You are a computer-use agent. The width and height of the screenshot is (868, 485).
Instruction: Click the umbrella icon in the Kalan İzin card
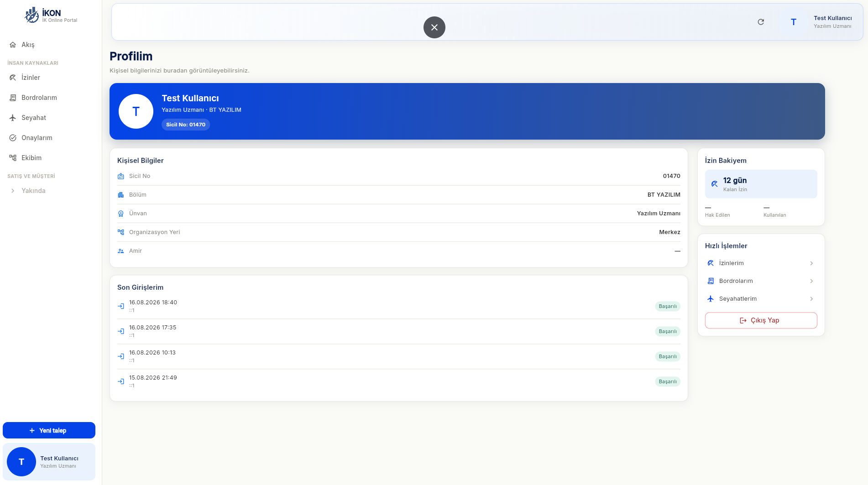tap(715, 184)
